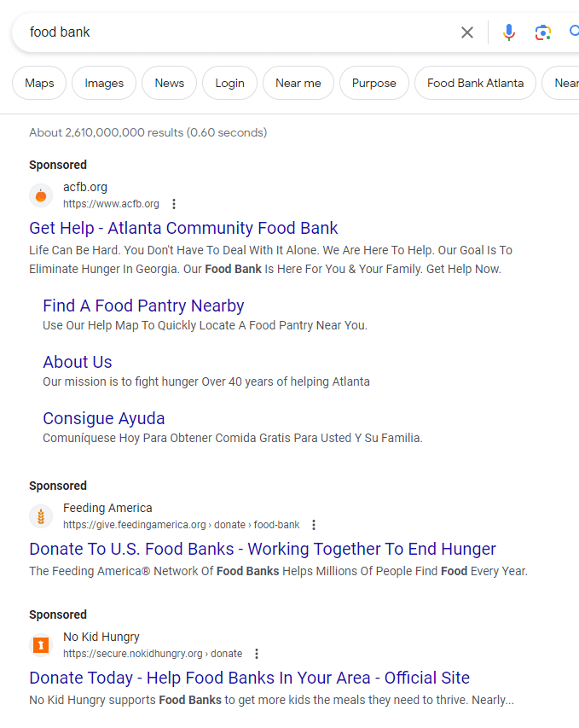Open Google Lens image search icon
The width and height of the screenshot is (579, 728).
(x=543, y=32)
